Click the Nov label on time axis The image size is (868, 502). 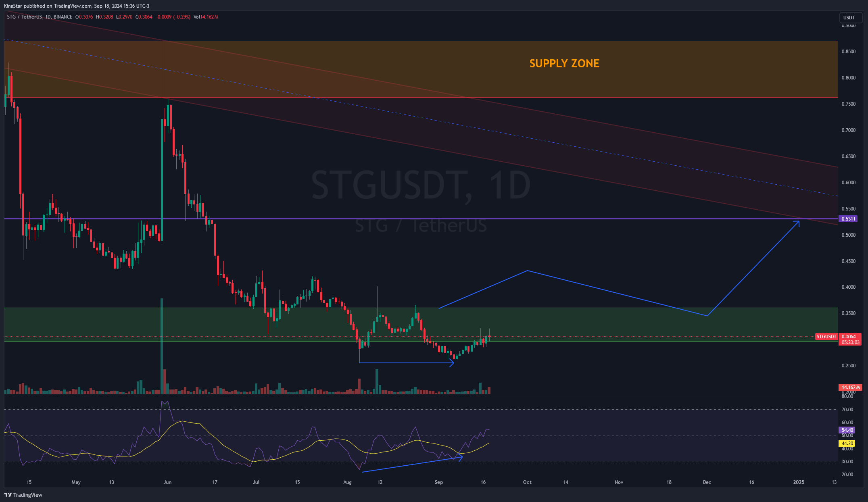(619, 482)
